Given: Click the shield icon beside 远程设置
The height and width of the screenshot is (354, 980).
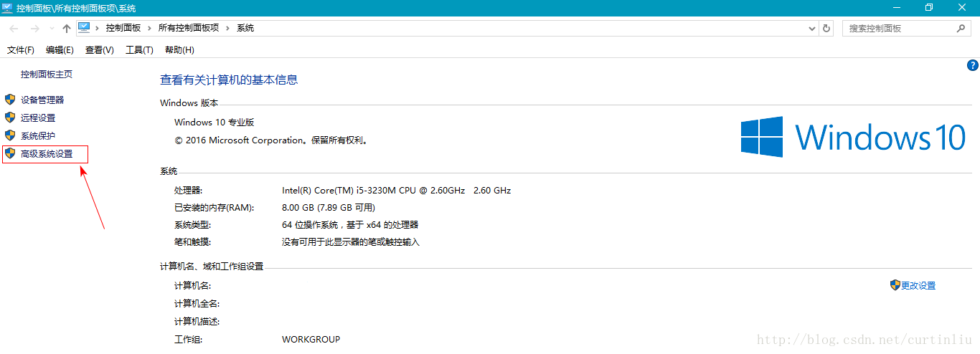Looking at the screenshot, I should [x=10, y=117].
